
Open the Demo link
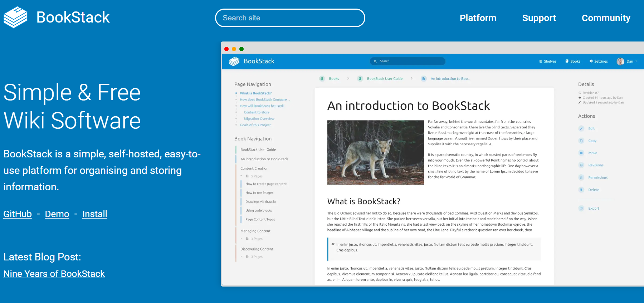[x=57, y=214]
